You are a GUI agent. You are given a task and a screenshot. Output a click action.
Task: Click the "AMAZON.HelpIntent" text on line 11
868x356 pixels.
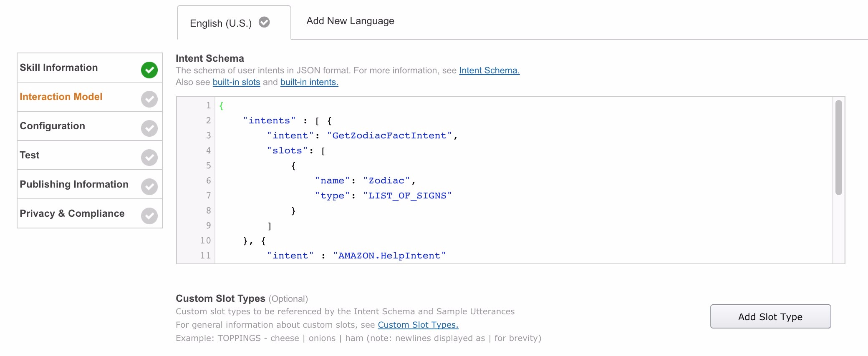(389, 256)
